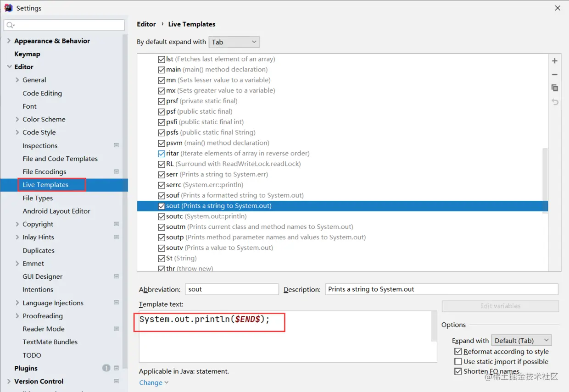Expand the Code Style node arrow

[x=17, y=132]
